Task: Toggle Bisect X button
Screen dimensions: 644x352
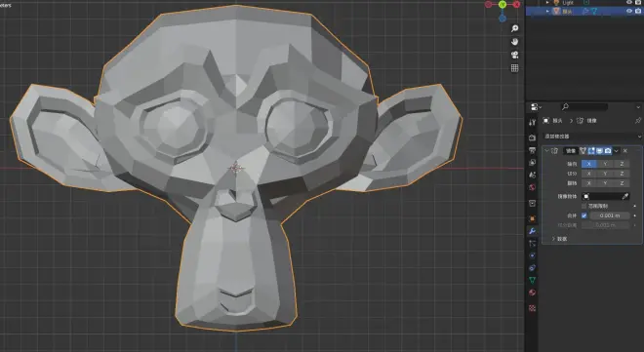Action: (589, 174)
